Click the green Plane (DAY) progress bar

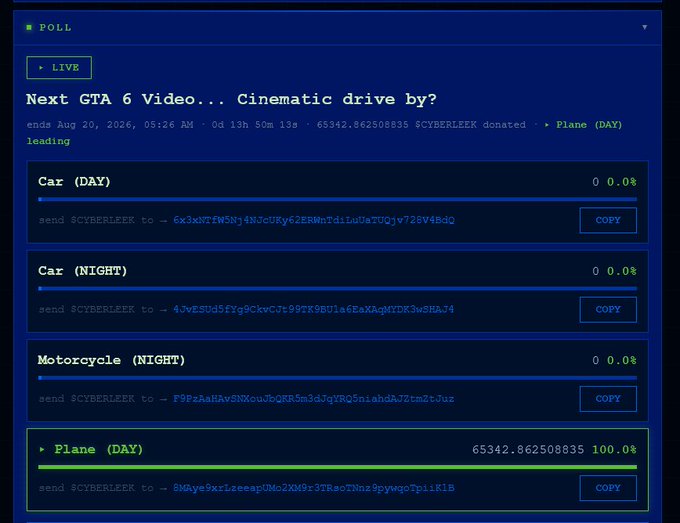click(337, 467)
